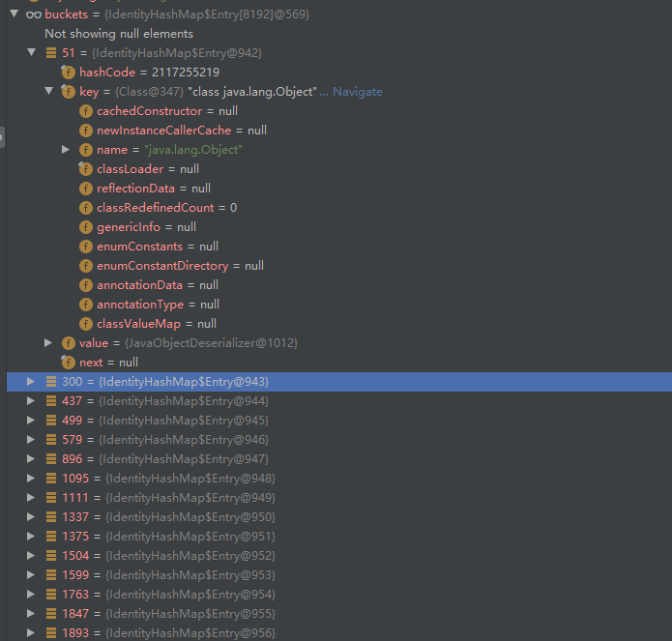
Task: Click the array element icon for 1095
Action: click(51, 478)
